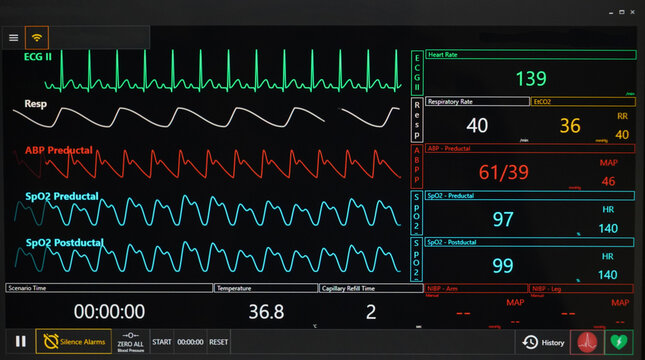Click the heart rate value 139
The height and width of the screenshot is (360, 645).
point(531,78)
